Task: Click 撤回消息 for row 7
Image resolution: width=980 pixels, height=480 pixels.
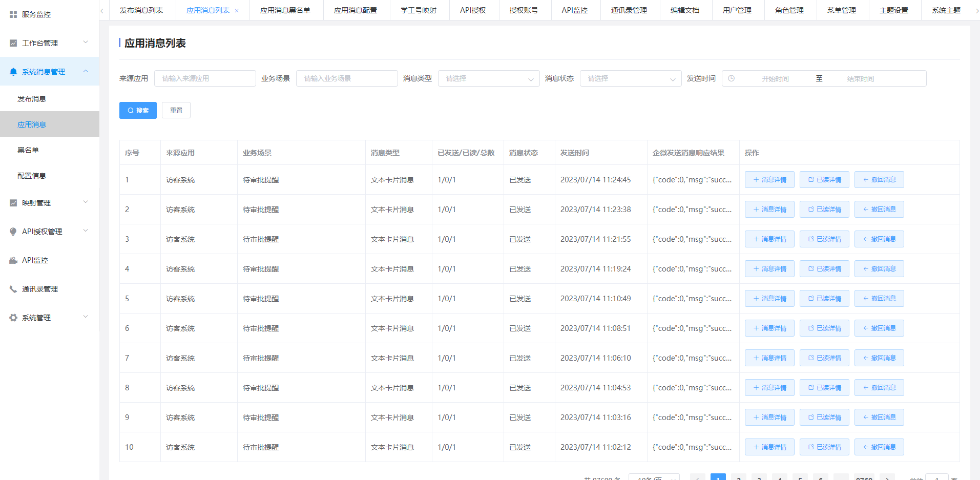Action: (x=879, y=358)
